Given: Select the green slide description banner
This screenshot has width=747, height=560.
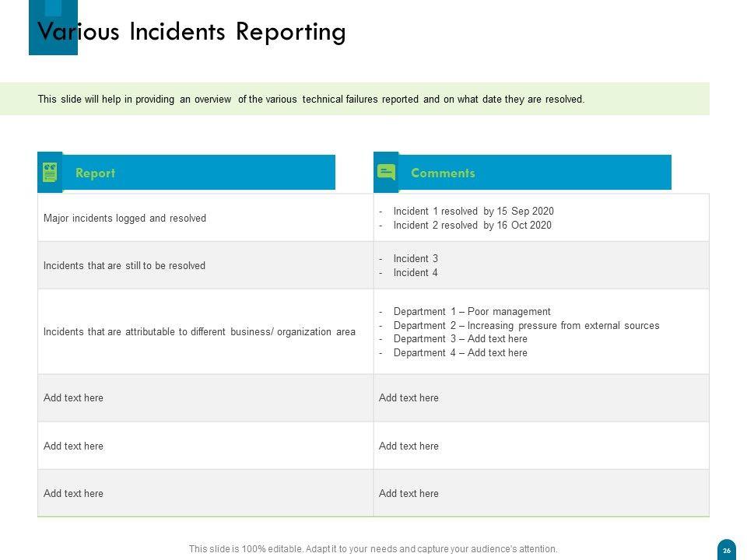Looking at the screenshot, I should pos(354,100).
